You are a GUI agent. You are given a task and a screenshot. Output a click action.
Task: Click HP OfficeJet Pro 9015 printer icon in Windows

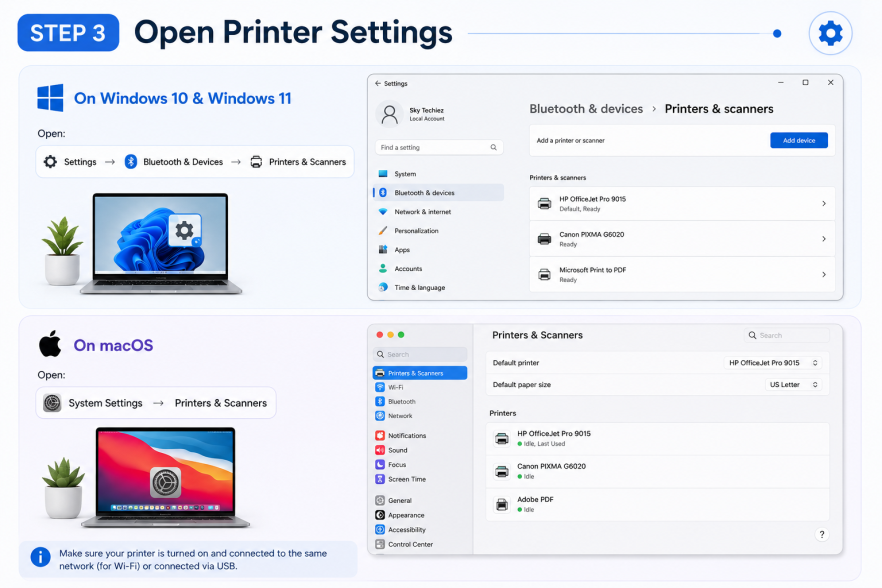(544, 204)
